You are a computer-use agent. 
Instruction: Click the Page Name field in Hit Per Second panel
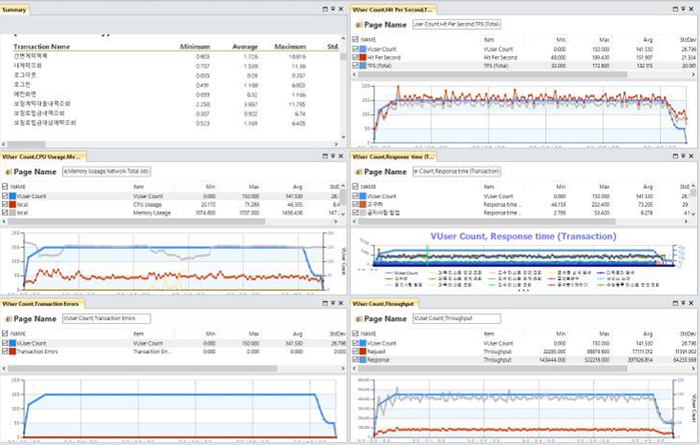tap(456, 25)
